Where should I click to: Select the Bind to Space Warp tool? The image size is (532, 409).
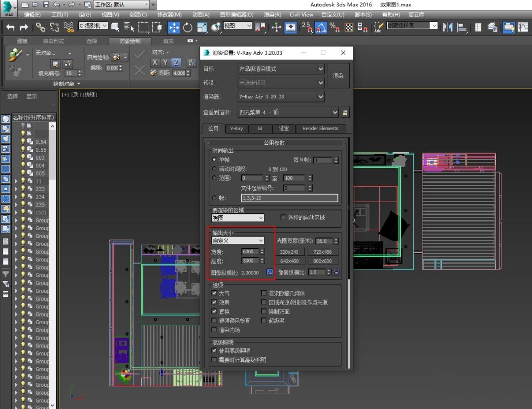coord(69,27)
